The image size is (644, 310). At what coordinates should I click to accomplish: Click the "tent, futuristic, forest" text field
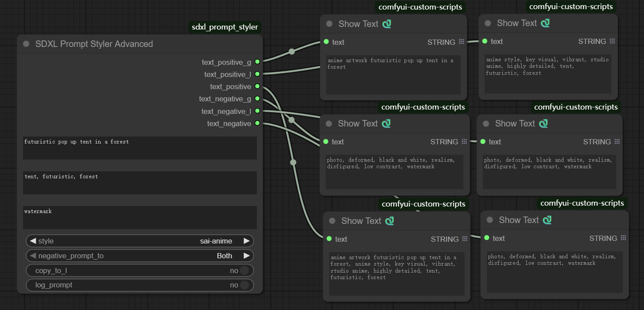[x=140, y=183]
